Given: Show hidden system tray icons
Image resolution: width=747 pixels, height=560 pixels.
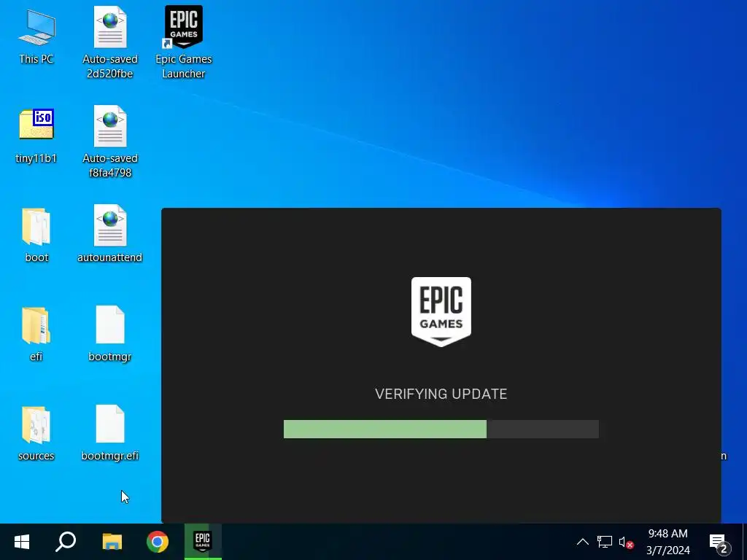Looking at the screenshot, I should 583,542.
